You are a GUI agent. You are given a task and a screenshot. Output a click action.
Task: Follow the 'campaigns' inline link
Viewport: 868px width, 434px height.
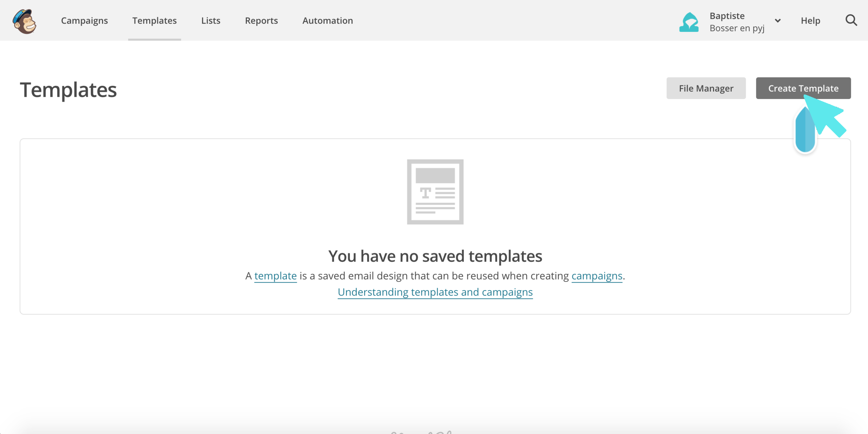(596, 276)
